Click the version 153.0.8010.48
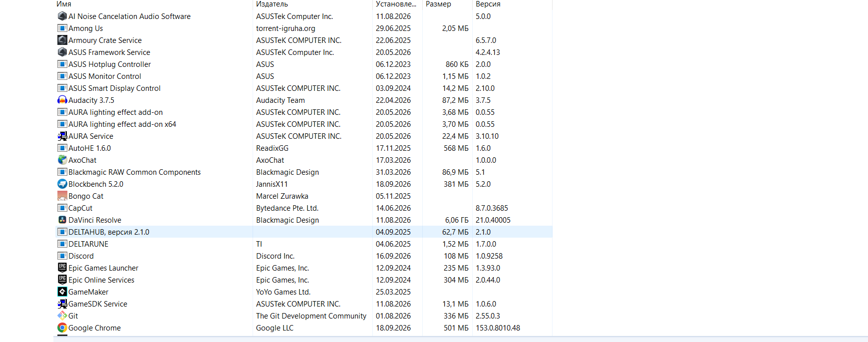The image size is (868, 342). click(x=498, y=328)
